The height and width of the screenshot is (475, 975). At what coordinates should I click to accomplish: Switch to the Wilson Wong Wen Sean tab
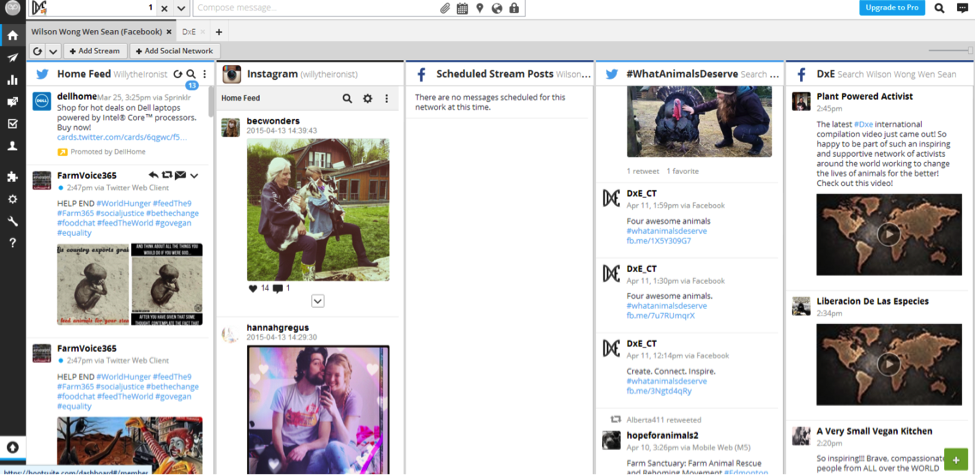pos(96,32)
